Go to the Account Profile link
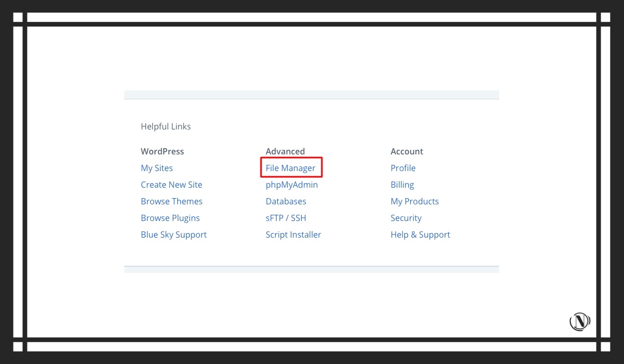The image size is (624, 364). tap(403, 168)
